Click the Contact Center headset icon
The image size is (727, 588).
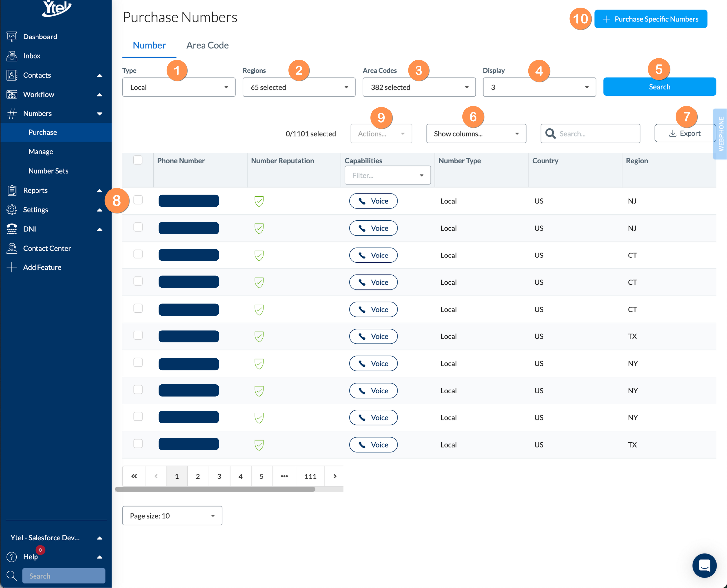pyautogui.click(x=12, y=248)
